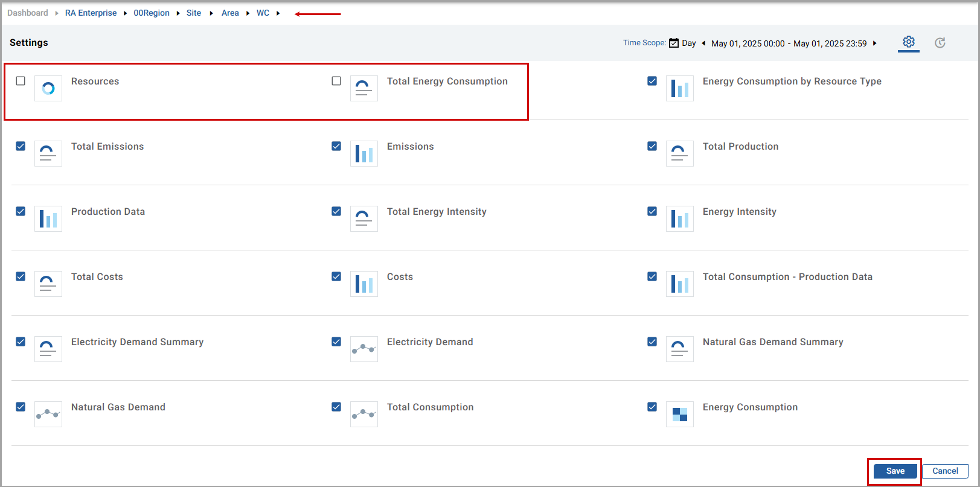Expand the arrow after Site breadcrumb
980x487 pixels.
[211, 13]
